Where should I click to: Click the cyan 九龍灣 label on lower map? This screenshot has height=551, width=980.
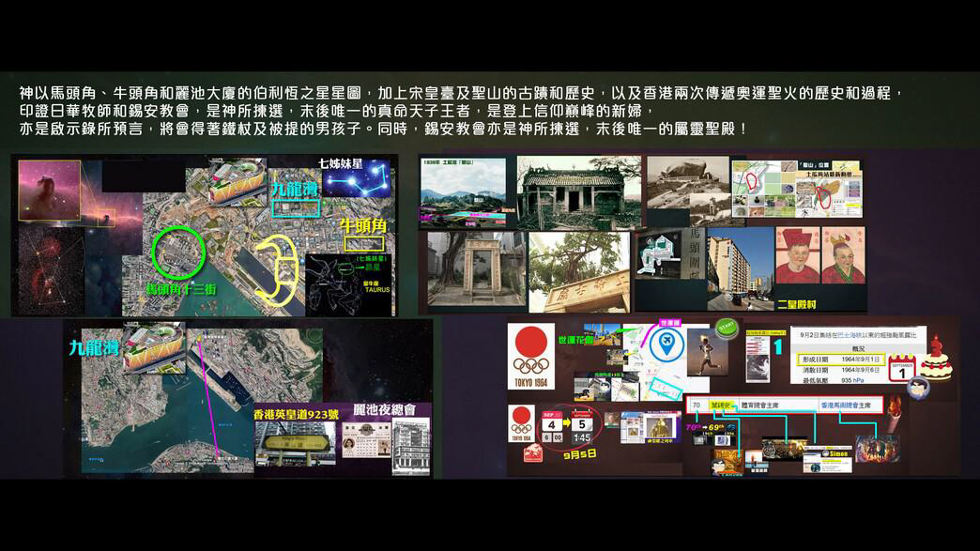94,347
